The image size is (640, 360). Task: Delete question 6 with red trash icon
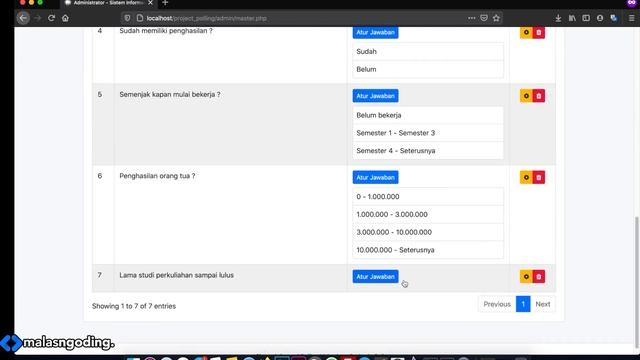[539, 178]
